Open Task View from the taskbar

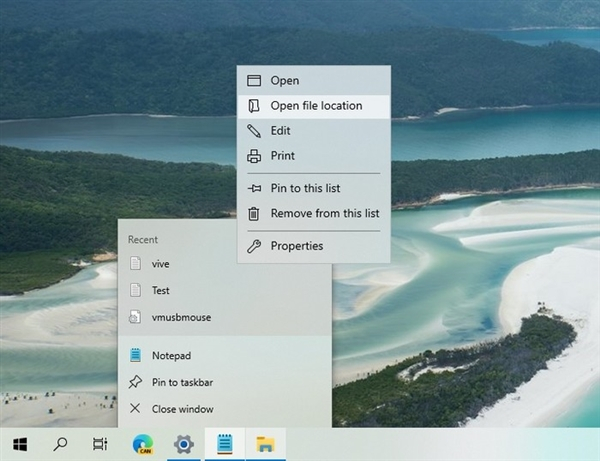tap(100, 443)
